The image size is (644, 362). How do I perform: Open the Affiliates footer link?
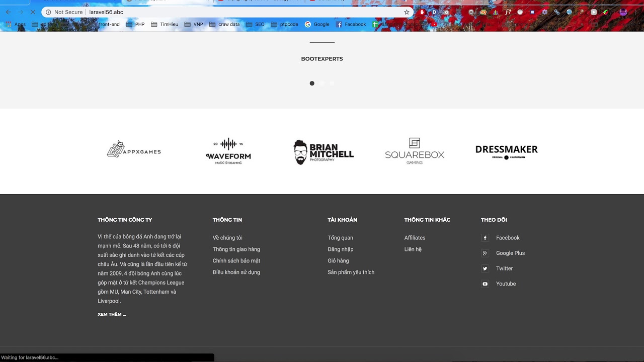415,238
